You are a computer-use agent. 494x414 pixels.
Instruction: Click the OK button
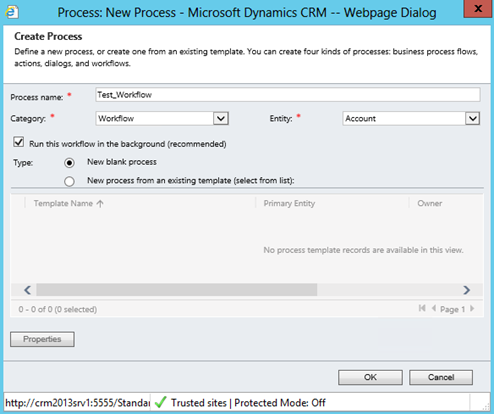[x=370, y=377]
